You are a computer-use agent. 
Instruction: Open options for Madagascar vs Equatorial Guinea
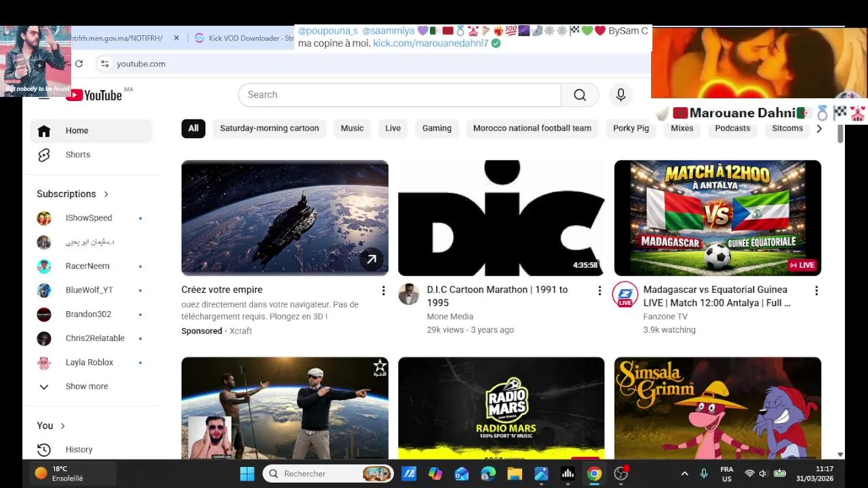816,291
